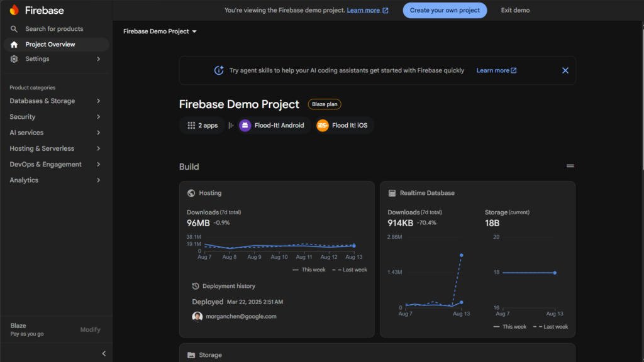
Task: Click the search magnifier icon
Action: pos(14,29)
